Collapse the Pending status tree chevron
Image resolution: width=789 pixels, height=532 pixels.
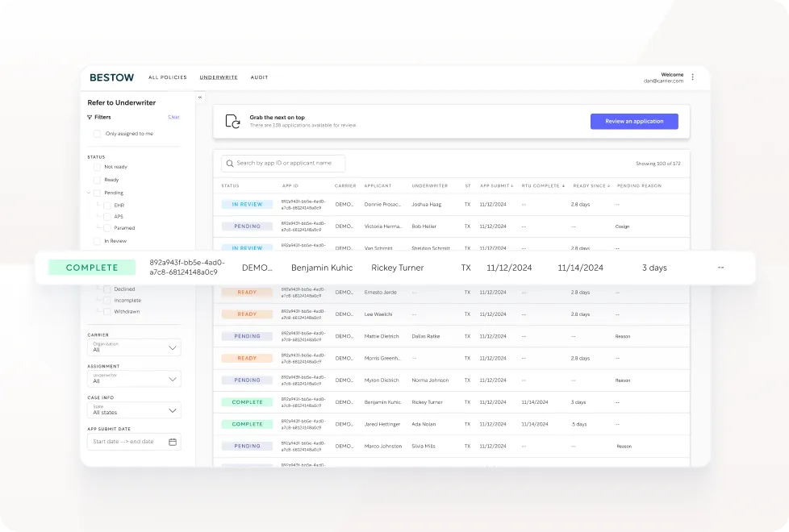[89, 193]
